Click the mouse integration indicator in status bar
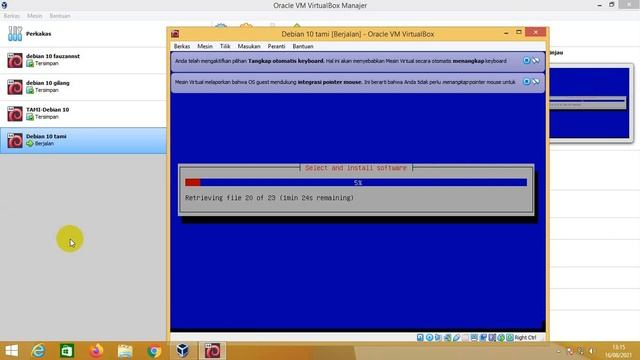This screenshot has height=360, width=640. [501, 338]
